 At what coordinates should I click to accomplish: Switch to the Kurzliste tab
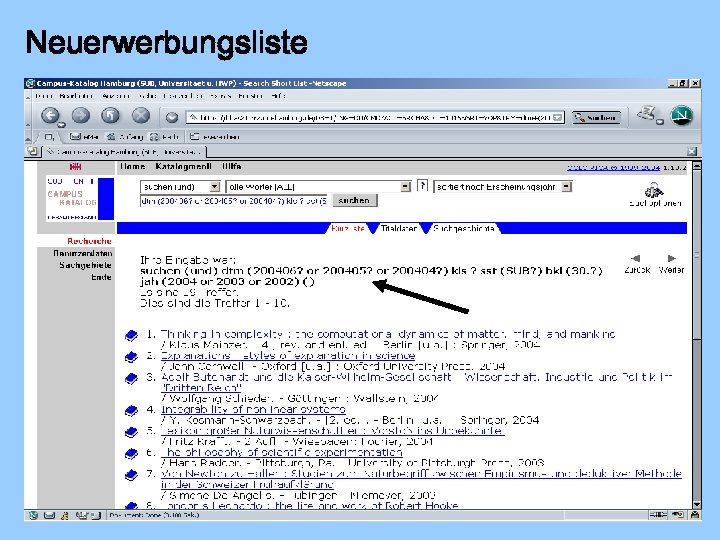click(348, 228)
